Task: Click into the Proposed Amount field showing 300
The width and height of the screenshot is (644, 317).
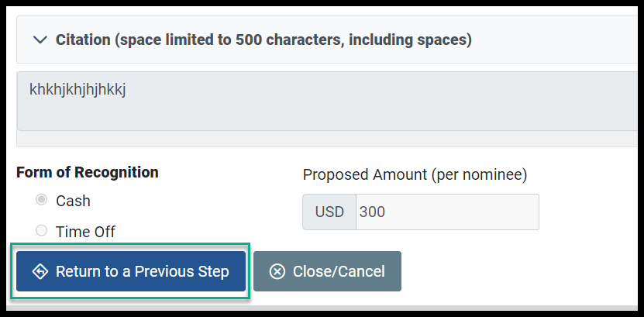Action: [447, 212]
